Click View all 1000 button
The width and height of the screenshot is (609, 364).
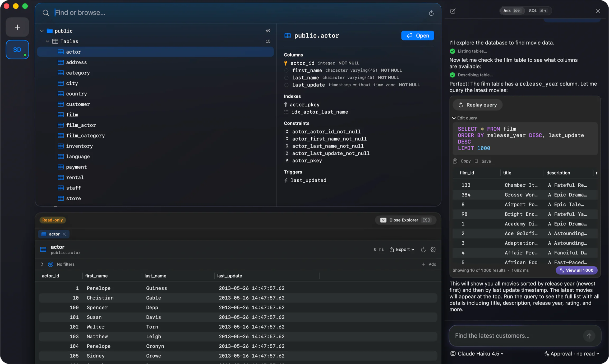click(x=576, y=270)
